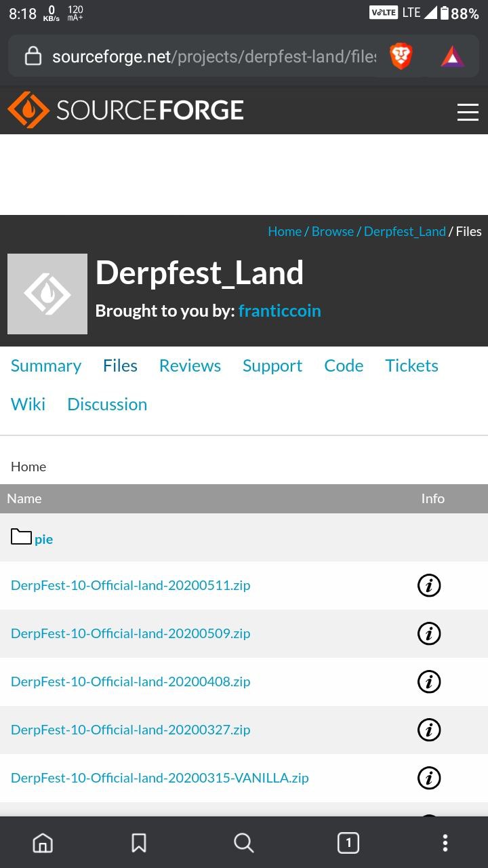Switch to the Support tab
Viewport: 488px width, 868px height.
click(x=272, y=366)
